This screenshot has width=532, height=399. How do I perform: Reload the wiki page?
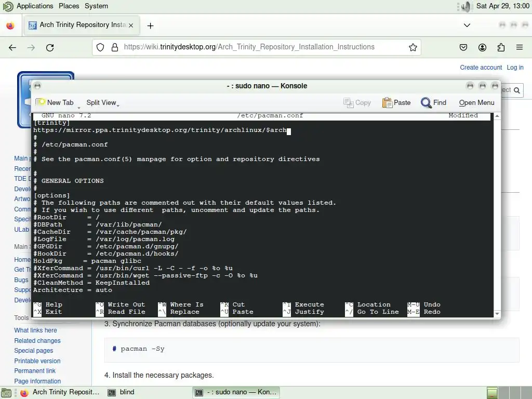[x=50, y=47]
